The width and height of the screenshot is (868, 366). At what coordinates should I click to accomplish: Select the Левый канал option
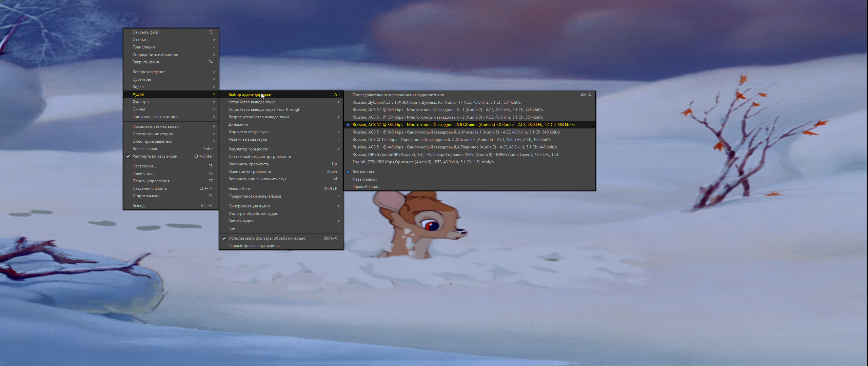pyautogui.click(x=364, y=179)
